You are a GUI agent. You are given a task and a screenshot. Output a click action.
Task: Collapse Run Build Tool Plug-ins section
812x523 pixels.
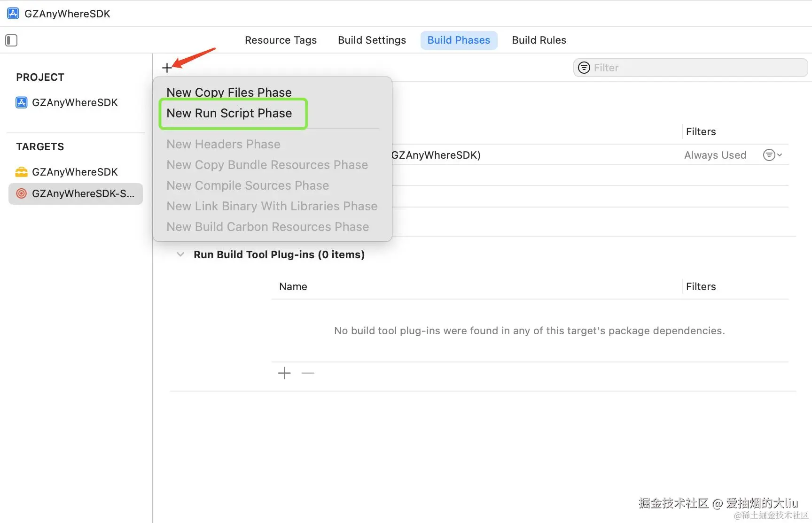[x=180, y=254]
